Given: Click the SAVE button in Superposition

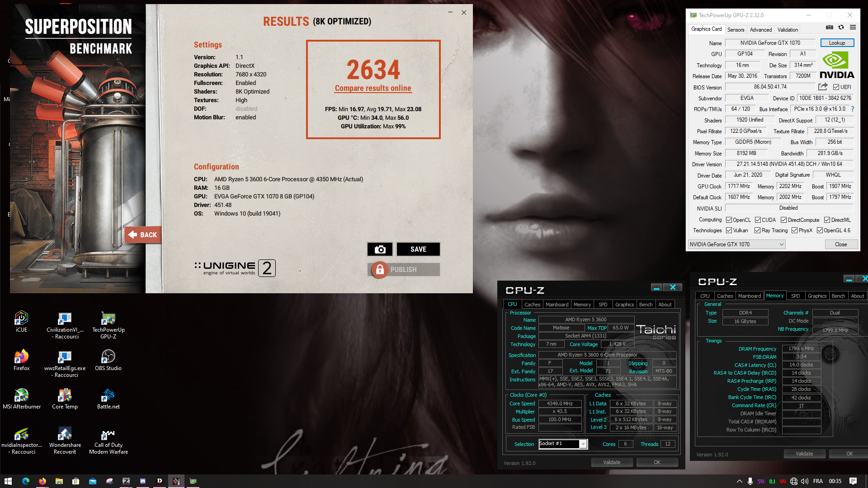Looking at the screenshot, I should 418,249.
